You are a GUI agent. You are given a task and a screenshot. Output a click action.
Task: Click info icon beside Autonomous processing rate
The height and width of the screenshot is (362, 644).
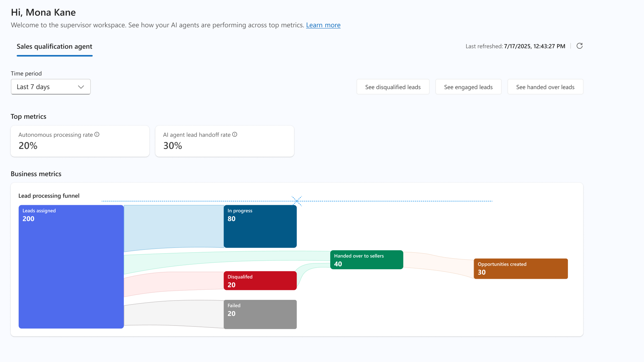coord(97,134)
